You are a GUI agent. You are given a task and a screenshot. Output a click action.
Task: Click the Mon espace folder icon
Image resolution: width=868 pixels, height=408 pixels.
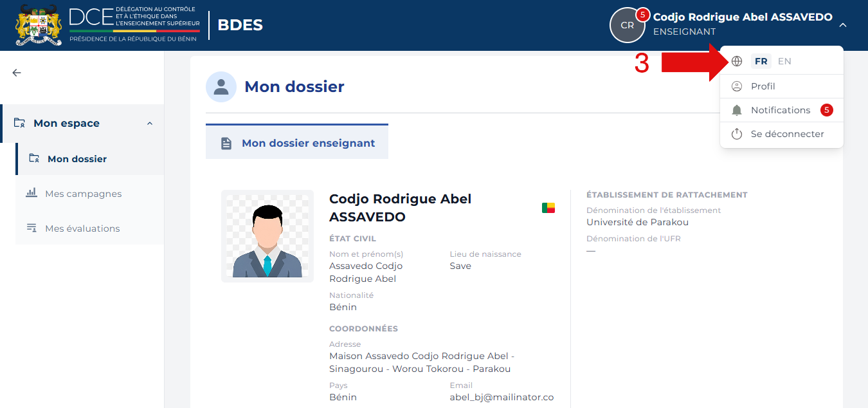pos(19,123)
